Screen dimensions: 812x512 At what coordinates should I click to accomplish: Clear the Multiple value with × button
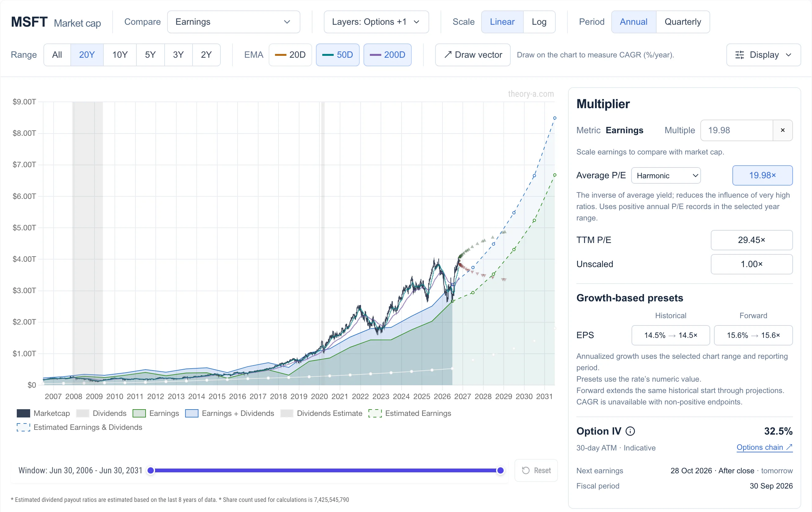click(783, 130)
